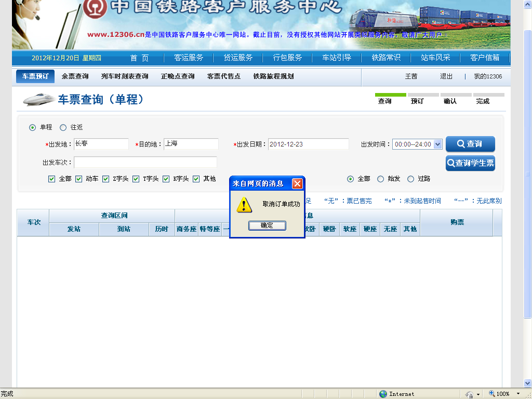Click the 发站 column header
The height and width of the screenshot is (399, 532).
(x=74, y=229)
